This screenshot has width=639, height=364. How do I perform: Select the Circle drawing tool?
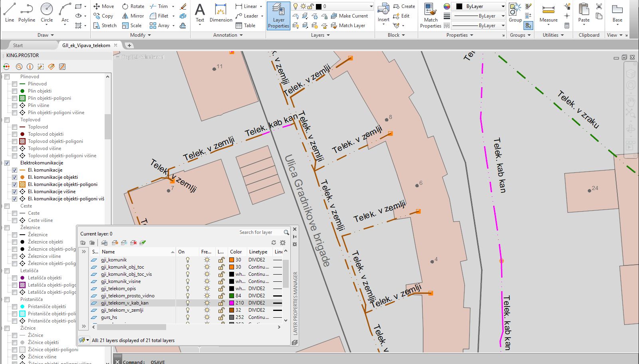pos(47,12)
